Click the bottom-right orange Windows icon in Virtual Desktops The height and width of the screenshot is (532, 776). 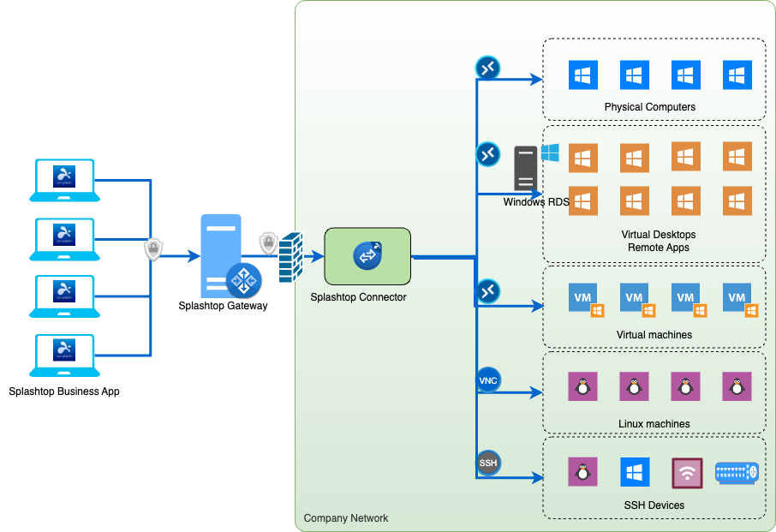coord(737,200)
